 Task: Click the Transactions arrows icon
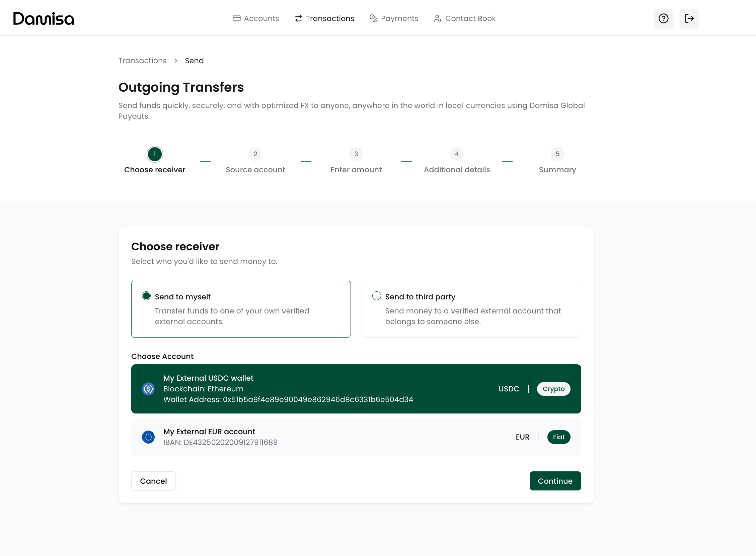(298, 18)
